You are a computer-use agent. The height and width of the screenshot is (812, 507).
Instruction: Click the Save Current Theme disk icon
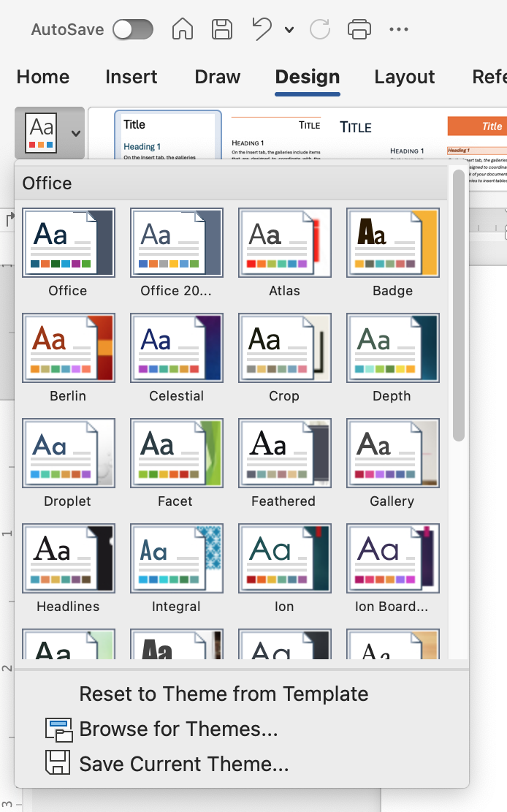point(58,762)
